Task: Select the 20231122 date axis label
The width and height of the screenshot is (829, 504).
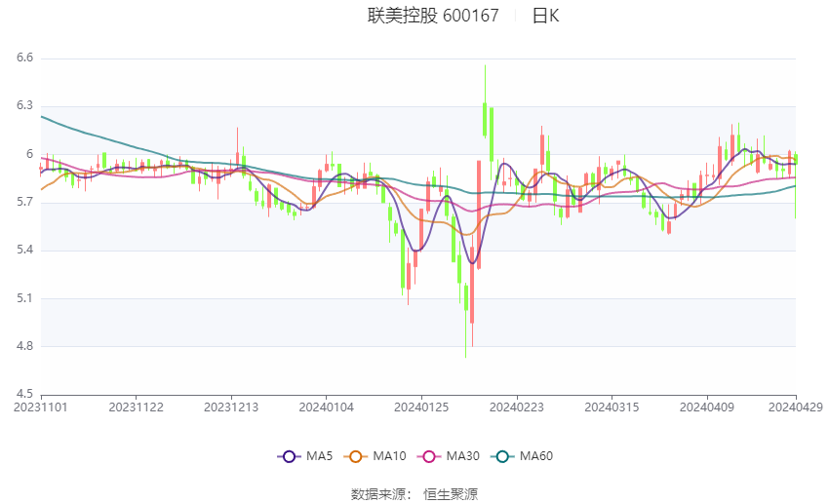Action: coord(136,407)
